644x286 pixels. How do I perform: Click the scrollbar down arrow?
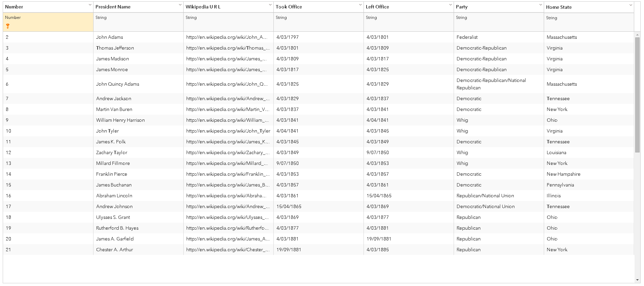(x=637, y=280)
